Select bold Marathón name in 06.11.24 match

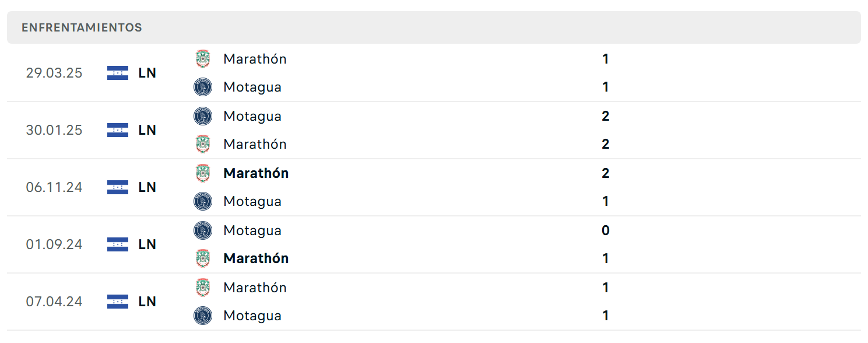pyautogui.click(x=256, y=173)
